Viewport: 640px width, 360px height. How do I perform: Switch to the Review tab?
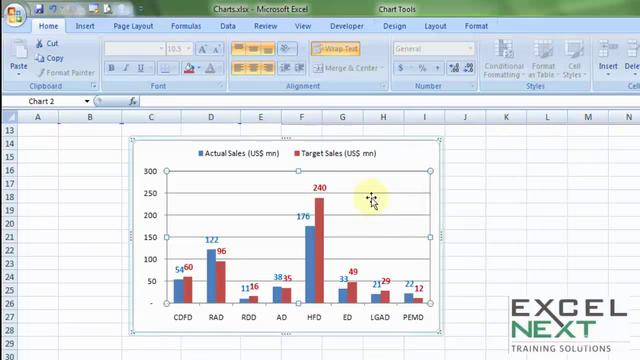pos(266,26)
